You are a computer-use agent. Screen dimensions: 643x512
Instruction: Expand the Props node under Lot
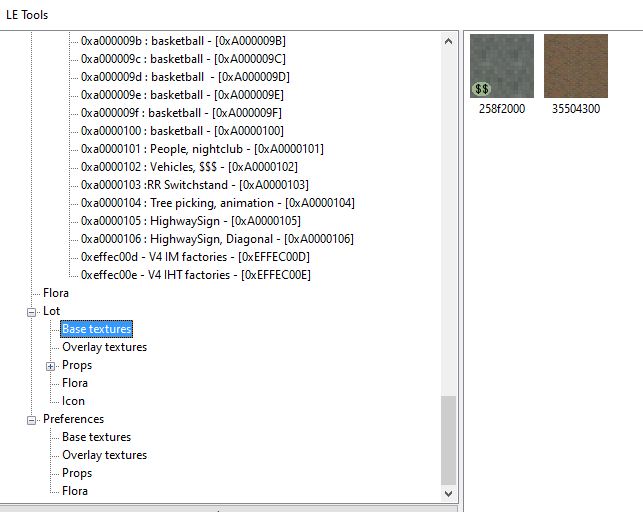(x=50, y=366)
